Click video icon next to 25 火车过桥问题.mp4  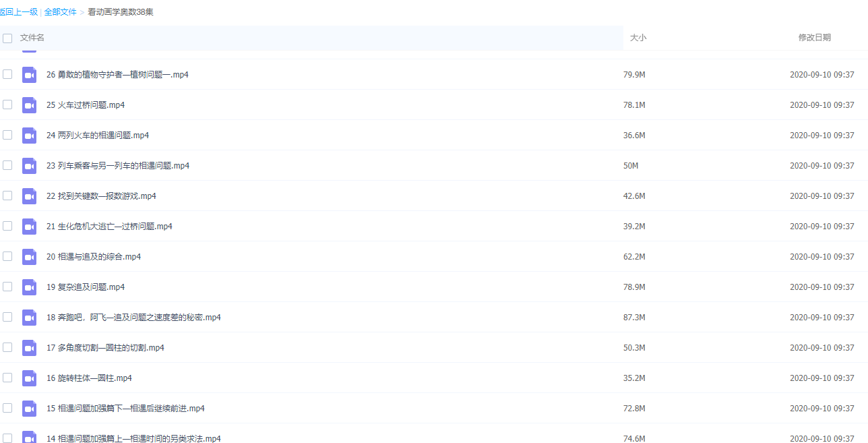(x=29, y=105)
